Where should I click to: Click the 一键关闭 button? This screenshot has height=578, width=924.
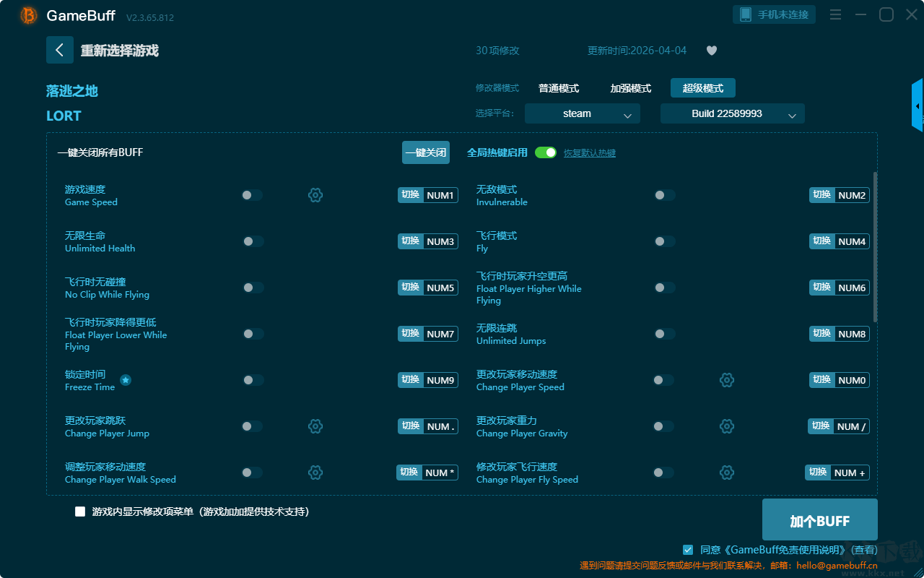coord(426,152)
